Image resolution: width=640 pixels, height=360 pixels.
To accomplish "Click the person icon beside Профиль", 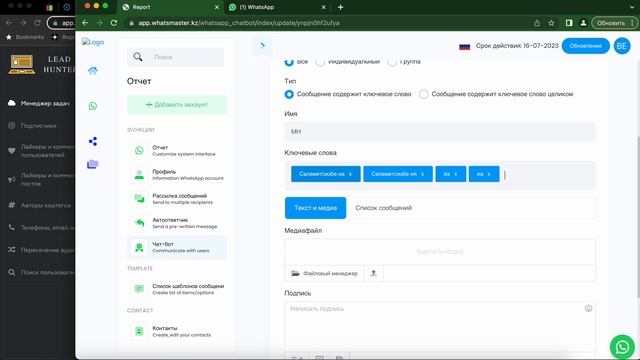I will click(139, 175).
